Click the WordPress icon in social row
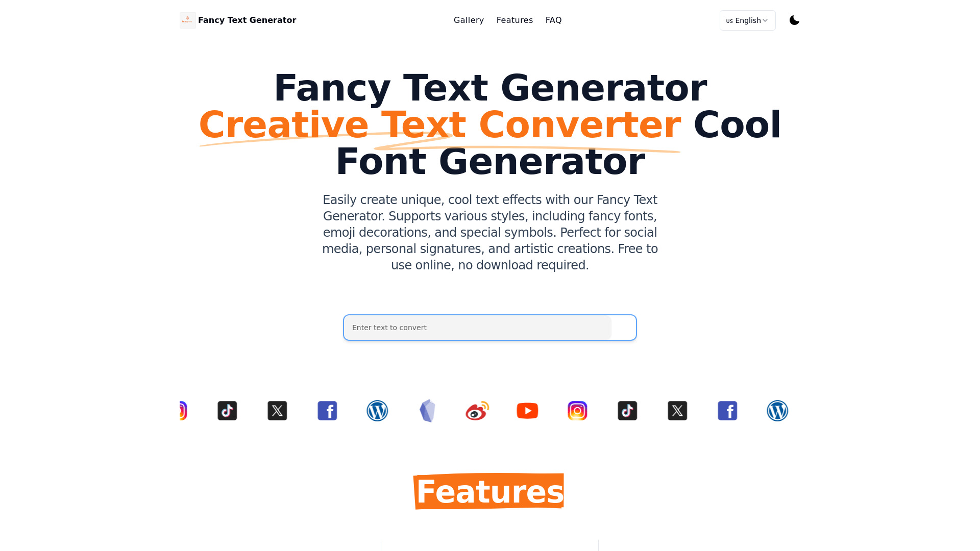 pyautogui.click(x=378, y=410)
